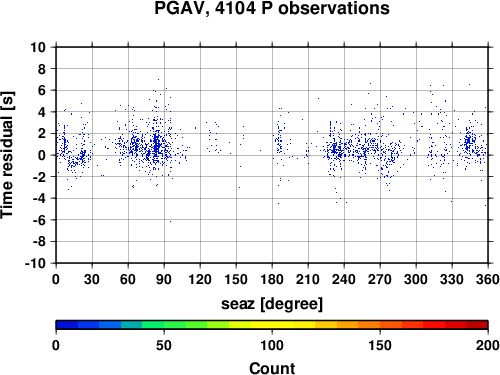
Task: Click the dark blue segment of colorbar
Action: (x=67, y=325)
